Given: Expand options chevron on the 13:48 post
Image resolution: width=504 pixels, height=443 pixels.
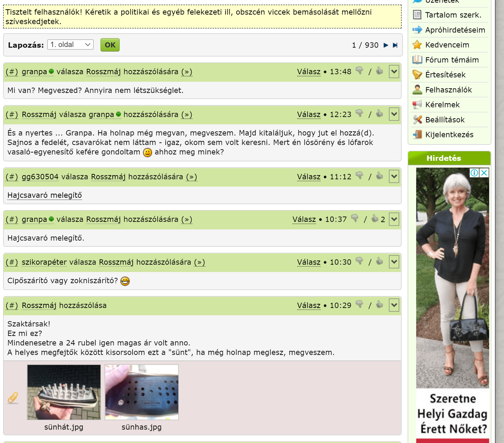Looking at the screenshot, I should tap(394, 72).
